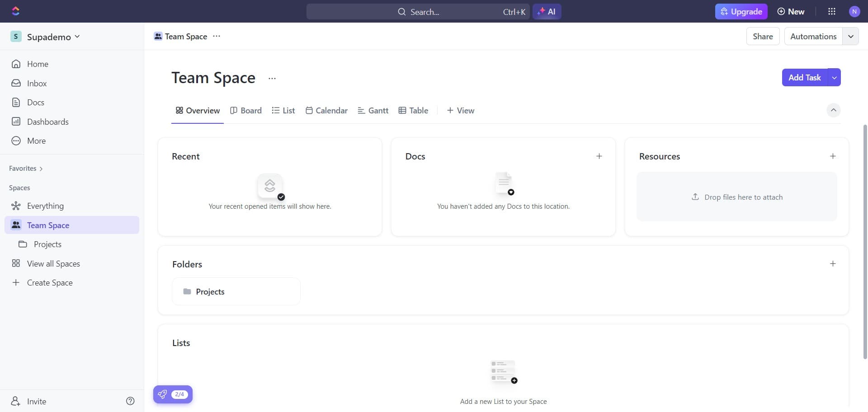Open the AI assistant in the top bar
This screenshot has width=868, height=412.
click(547, 11)
